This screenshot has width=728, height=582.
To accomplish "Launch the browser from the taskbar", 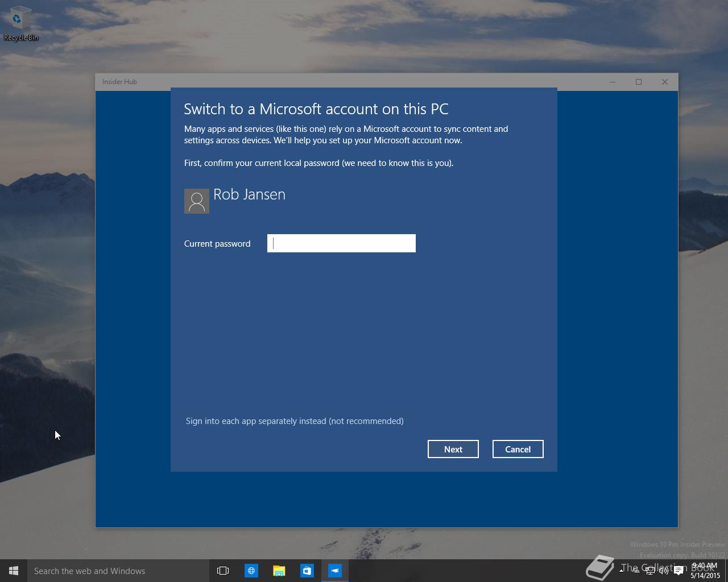I will [x=251, y=571].
